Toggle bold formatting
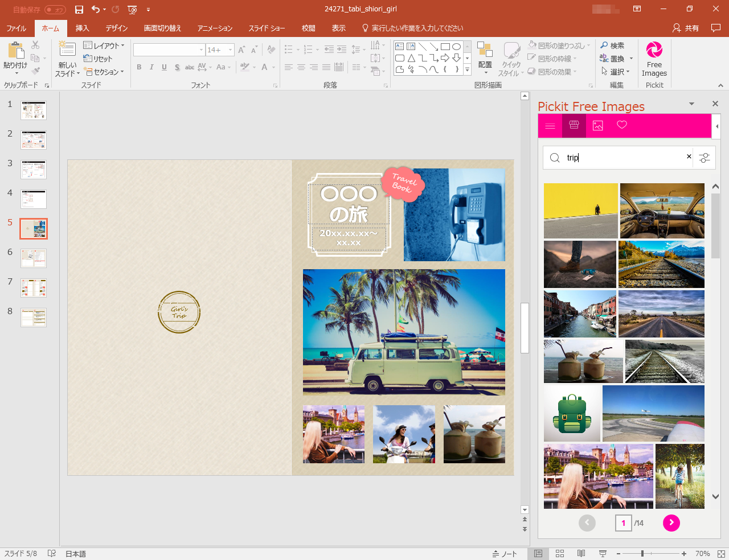Viewport: 729px width, 560px height. pos(138,67)
